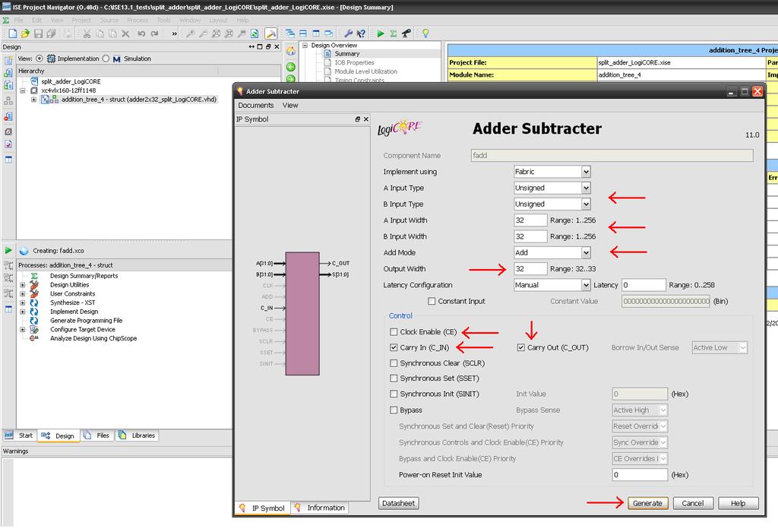Click the Paste toolbar icon
Viewport: 778px width, 532px height.
tap(112, 33)
